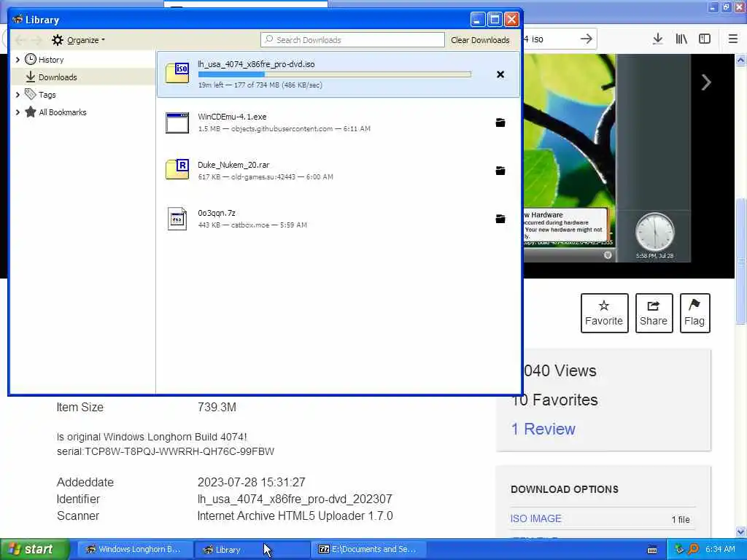Image resolution: width=747 pixels, height=560 pixels.
Task: Click the Library window title bar icon
Action: [18, 20]
